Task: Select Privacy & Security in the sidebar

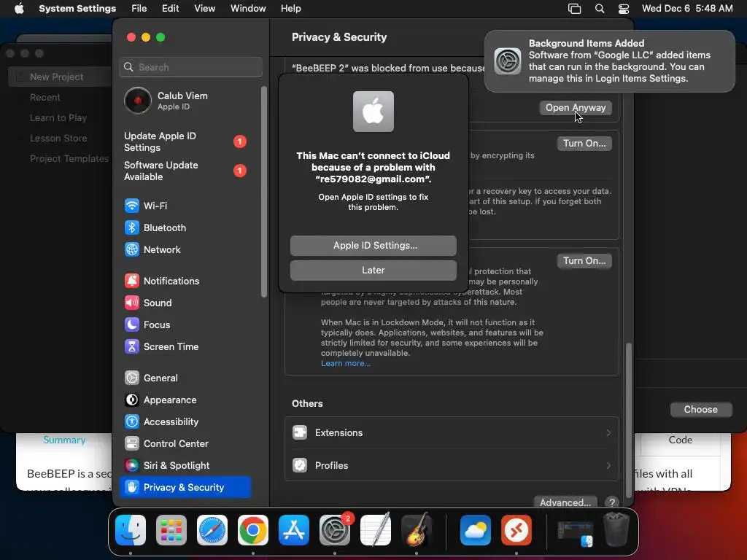Action: [185, 487]
